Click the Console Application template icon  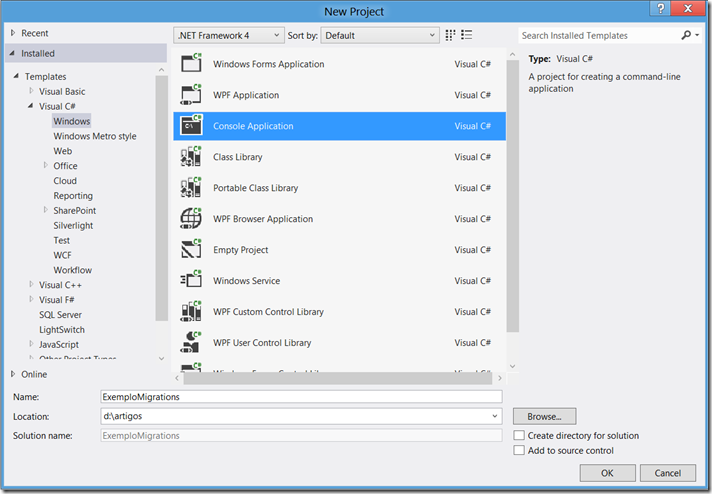tap(191, 125)
